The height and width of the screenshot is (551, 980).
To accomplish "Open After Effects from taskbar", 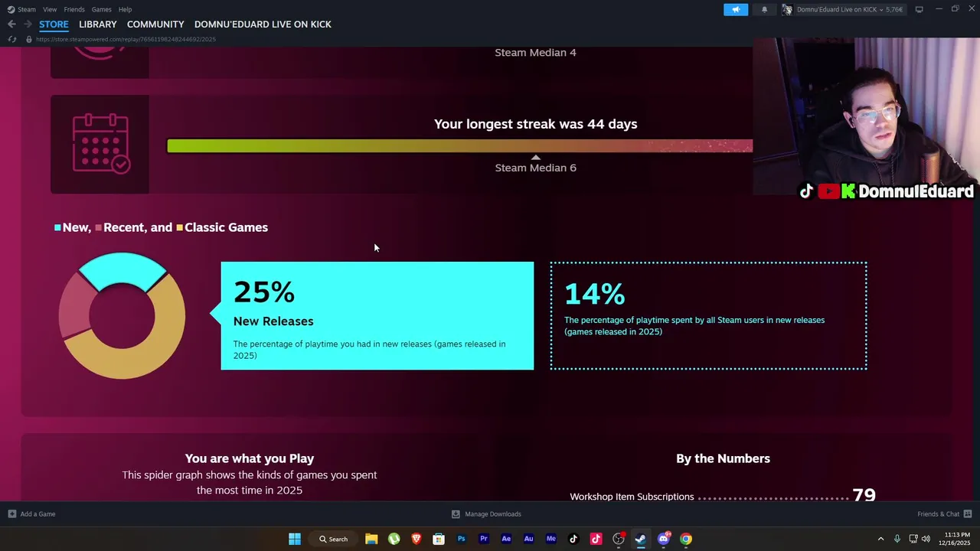I will point(506,539).
